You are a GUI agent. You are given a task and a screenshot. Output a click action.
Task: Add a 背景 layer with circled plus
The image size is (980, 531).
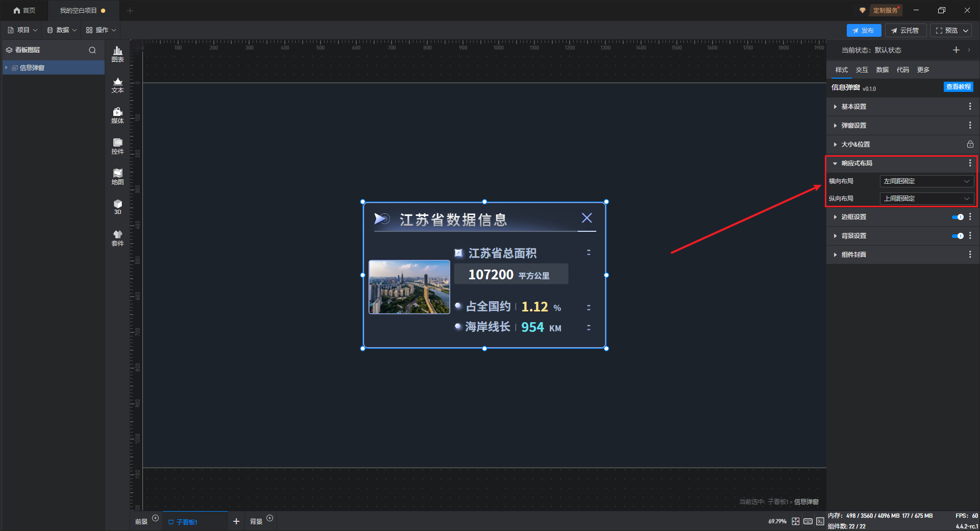tap(270, 518)
